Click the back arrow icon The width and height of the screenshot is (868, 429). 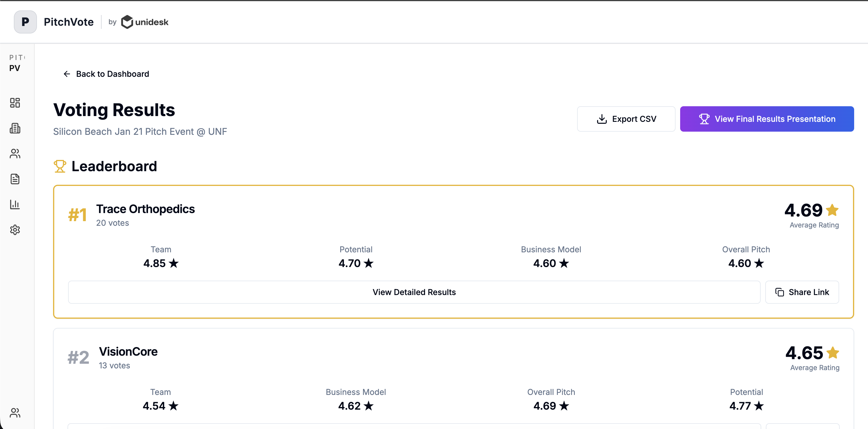(x=67, y=74)
